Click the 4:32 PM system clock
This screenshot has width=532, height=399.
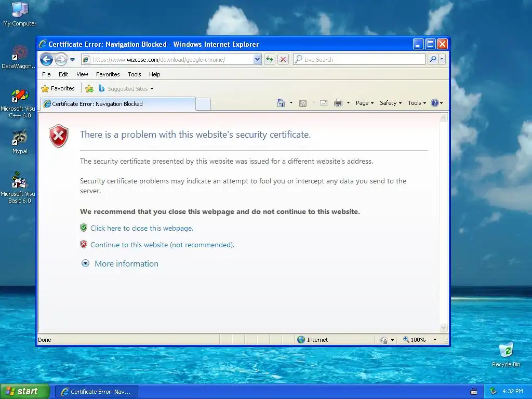[513, 391]
